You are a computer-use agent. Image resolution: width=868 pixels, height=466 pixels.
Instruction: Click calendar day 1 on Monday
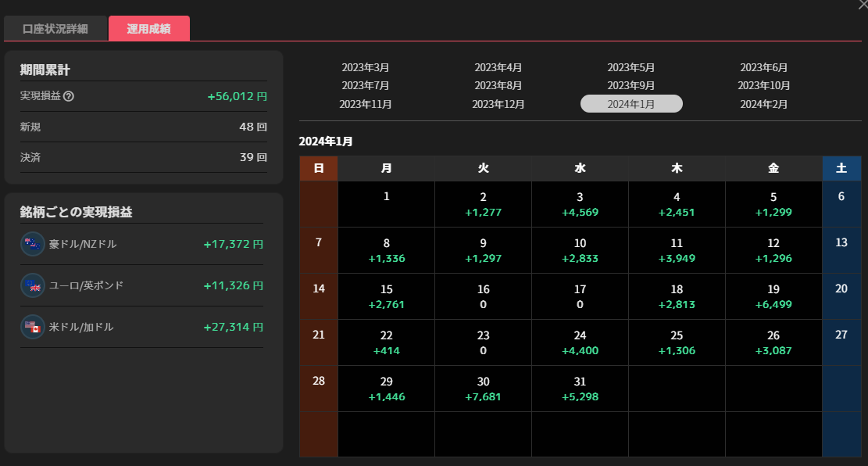pos(387,205)
